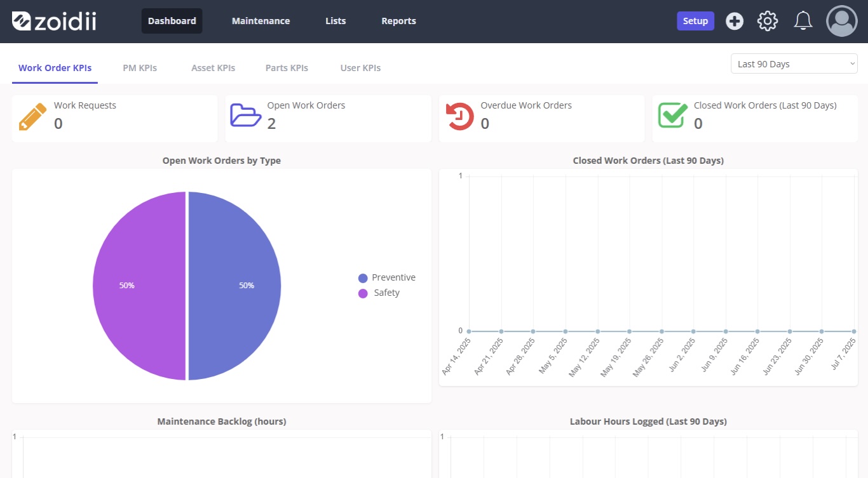This screenshot has height=478, width=868.
Task: Click the Setup button
Action: [x=695, y=20]
